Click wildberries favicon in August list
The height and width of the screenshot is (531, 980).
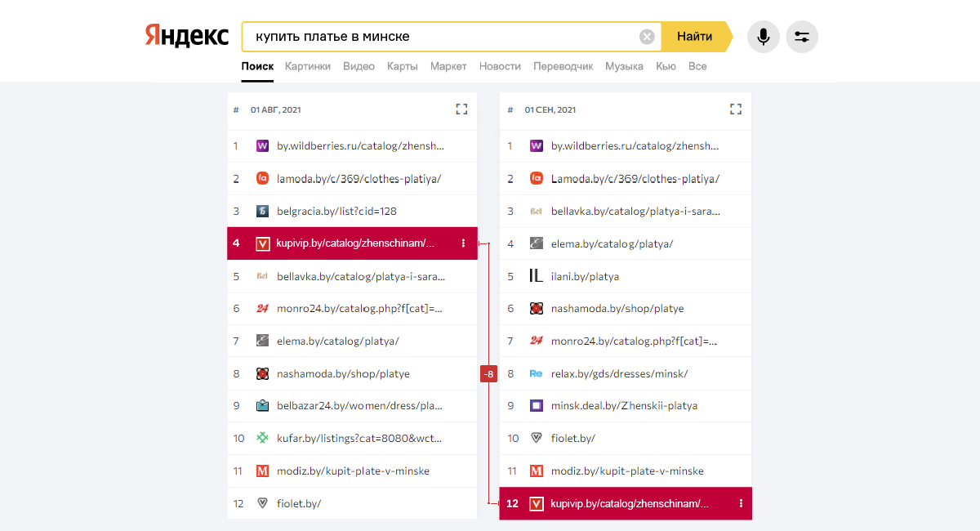[262, 146]
